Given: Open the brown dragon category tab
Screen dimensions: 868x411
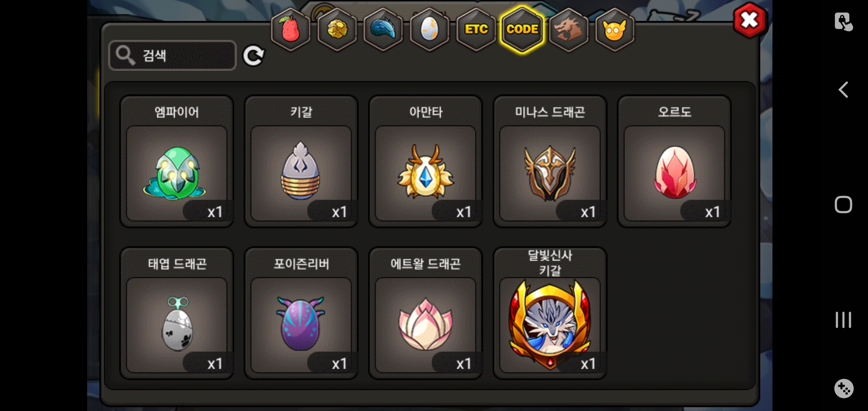Looking at the screenshot, I should click(568, 29).
